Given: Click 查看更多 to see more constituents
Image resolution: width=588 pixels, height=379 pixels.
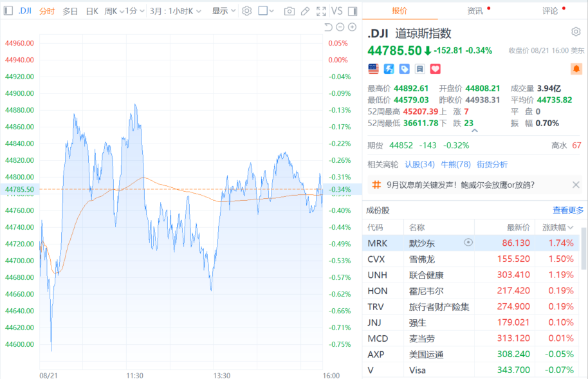Looking at the screenshot, I should [568, 210].
